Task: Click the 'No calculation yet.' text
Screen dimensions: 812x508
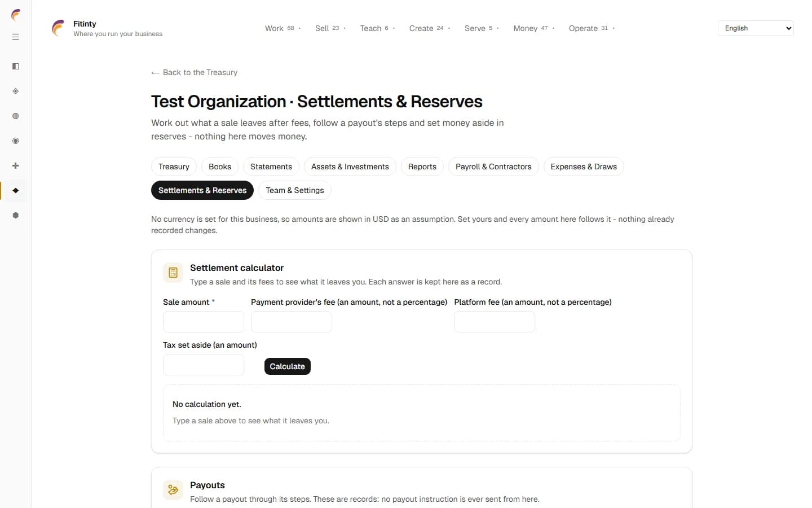Action: coord(207,404)
